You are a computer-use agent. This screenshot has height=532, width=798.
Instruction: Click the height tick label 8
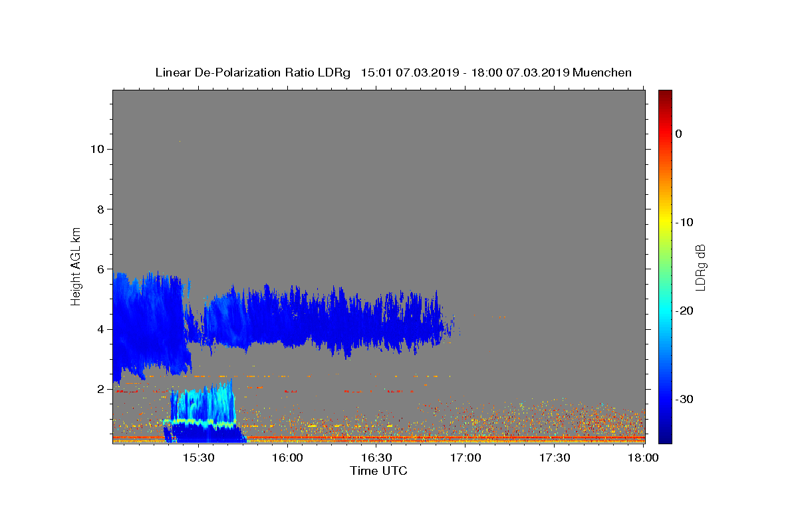(100, 209)
